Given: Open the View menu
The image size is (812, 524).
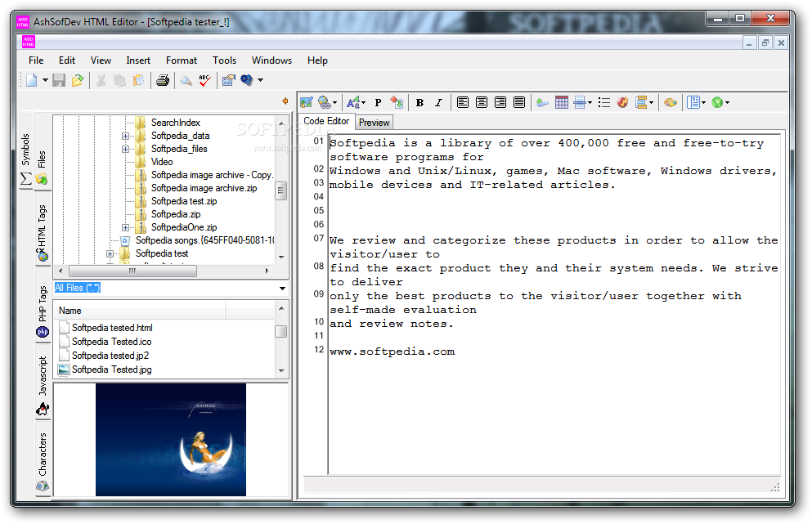Looking at the screenshot, I should coord(101,60).
